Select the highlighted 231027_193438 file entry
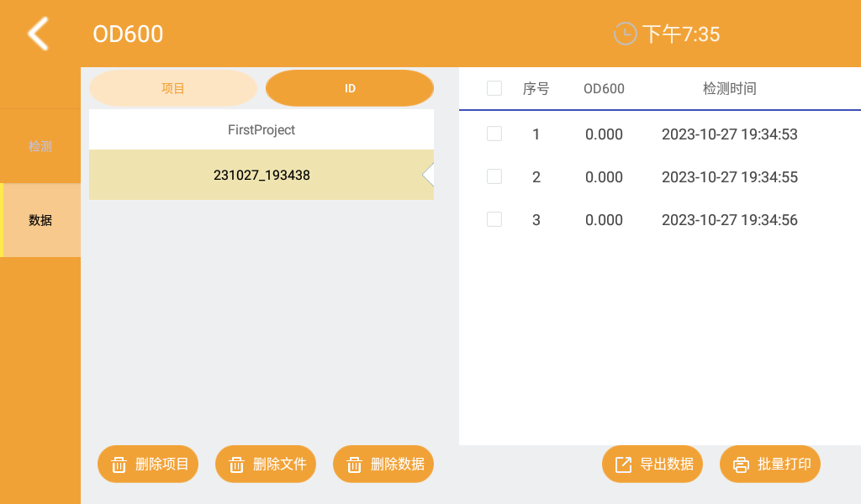 pos(261,176)
